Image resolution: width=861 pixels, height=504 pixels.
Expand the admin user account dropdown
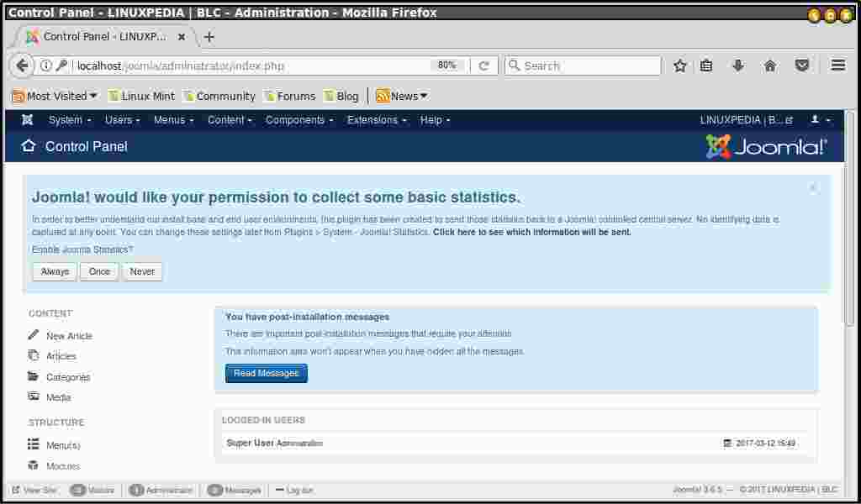818,120
